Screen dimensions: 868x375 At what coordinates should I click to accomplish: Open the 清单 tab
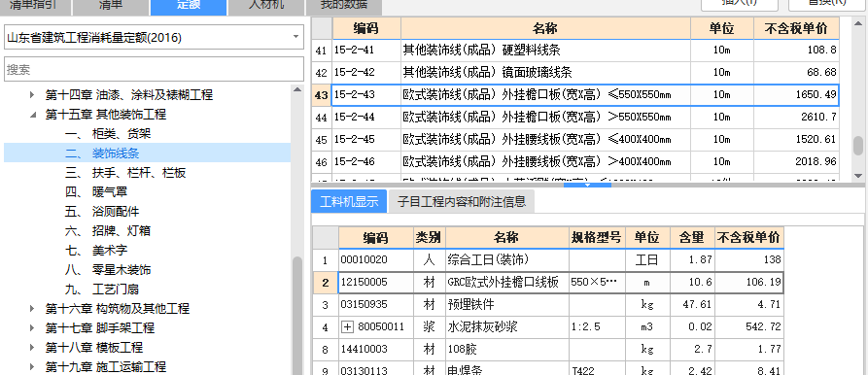[111, 7]
